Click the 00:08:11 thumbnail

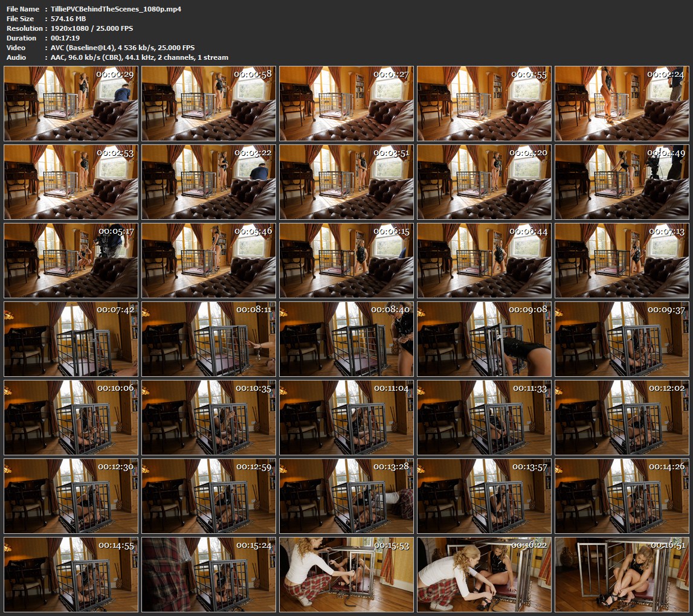click(208, 339)
